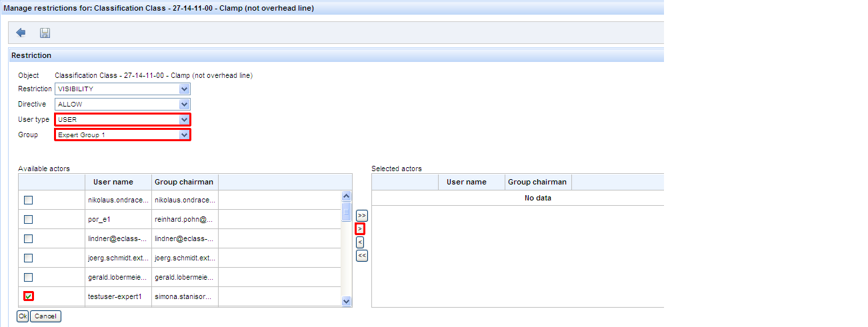
Task: Click the blue back arrow icon
Action: pyautogui.click(x=21, y=33)
